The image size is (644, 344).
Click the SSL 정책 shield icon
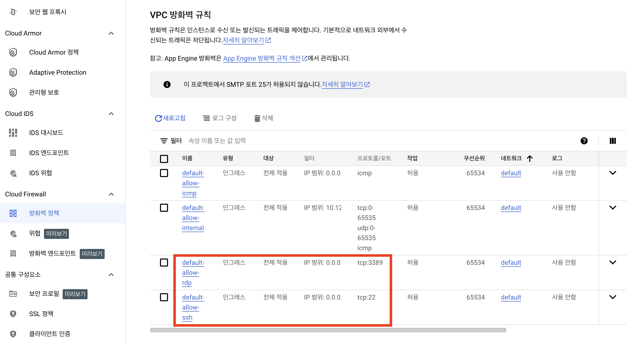tap(13, 314)
